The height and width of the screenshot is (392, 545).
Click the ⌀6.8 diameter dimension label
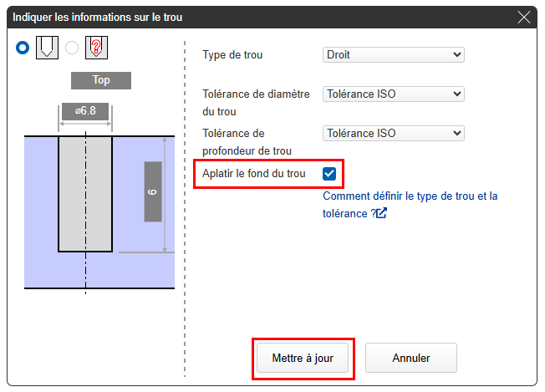84,111
